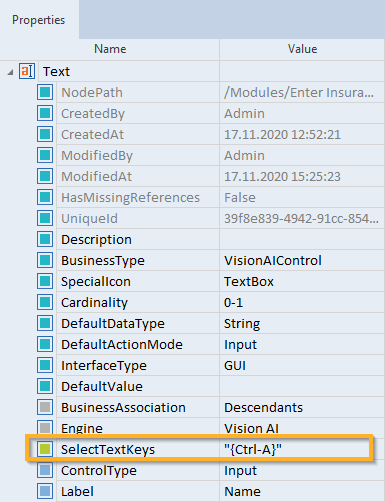Click the teal icon next to BusinessType

click(45, 260)
